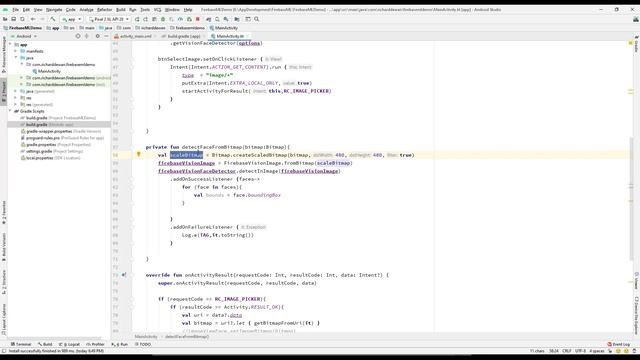Screen dimensions: 640x360
Task: Click the red Stop button icon
Action: [x=198, y=19]
